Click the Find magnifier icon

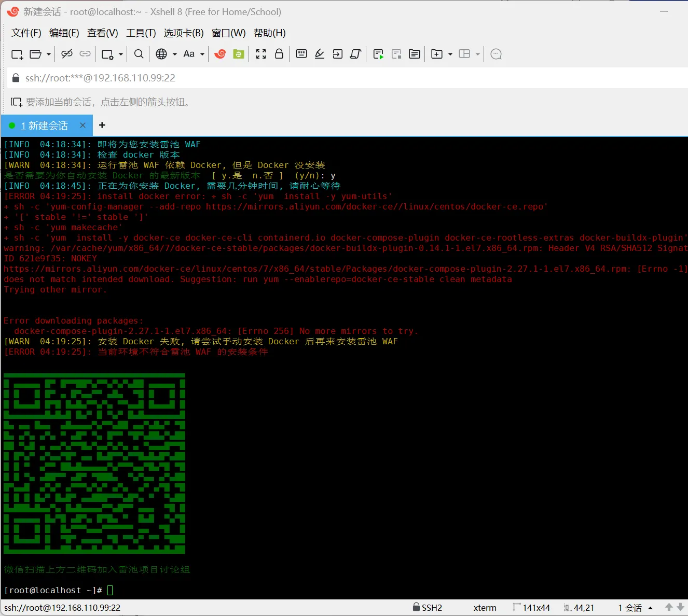click(x=139, y=54)
